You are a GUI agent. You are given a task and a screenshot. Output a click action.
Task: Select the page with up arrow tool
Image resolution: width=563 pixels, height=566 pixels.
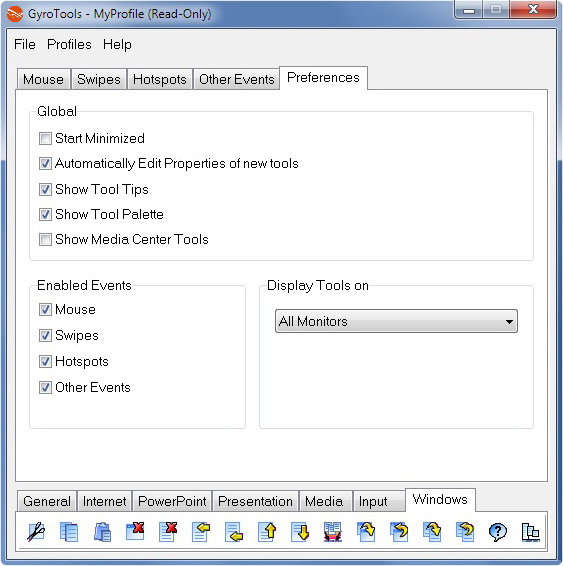point(267,532)
